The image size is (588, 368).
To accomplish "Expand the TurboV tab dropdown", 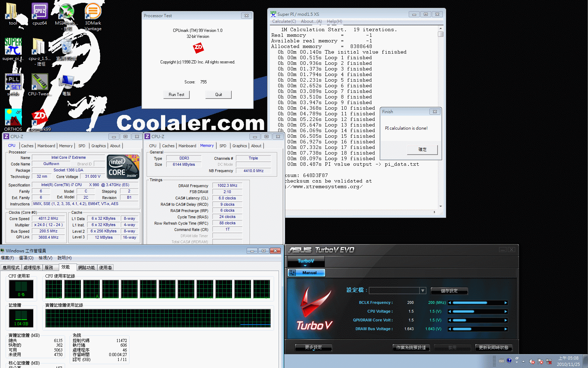I will 306,266.
